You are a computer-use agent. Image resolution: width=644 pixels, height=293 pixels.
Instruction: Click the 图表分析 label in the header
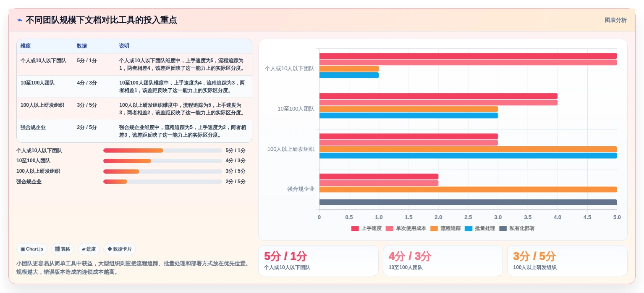pyautogui.click(x=615, y=20)
